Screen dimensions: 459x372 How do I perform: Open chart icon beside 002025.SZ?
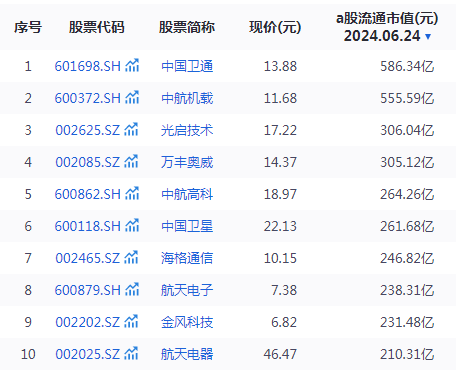pos(131,354)
